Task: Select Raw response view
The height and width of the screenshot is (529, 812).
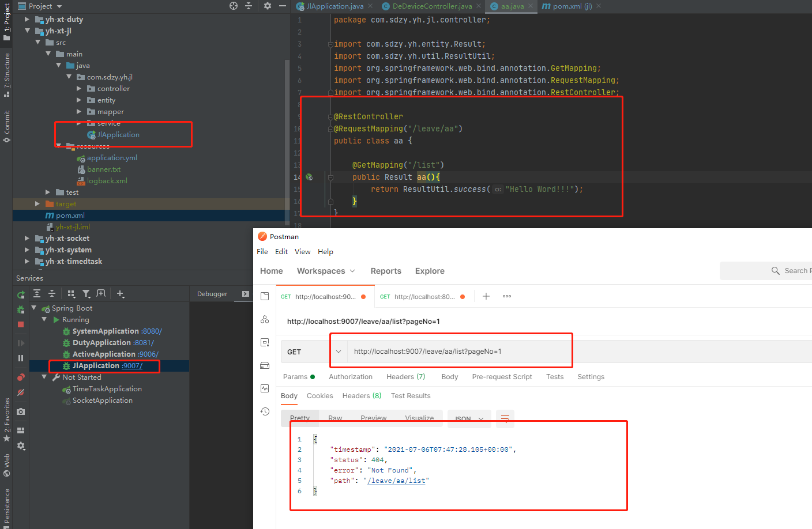Action: coord(335,418)
